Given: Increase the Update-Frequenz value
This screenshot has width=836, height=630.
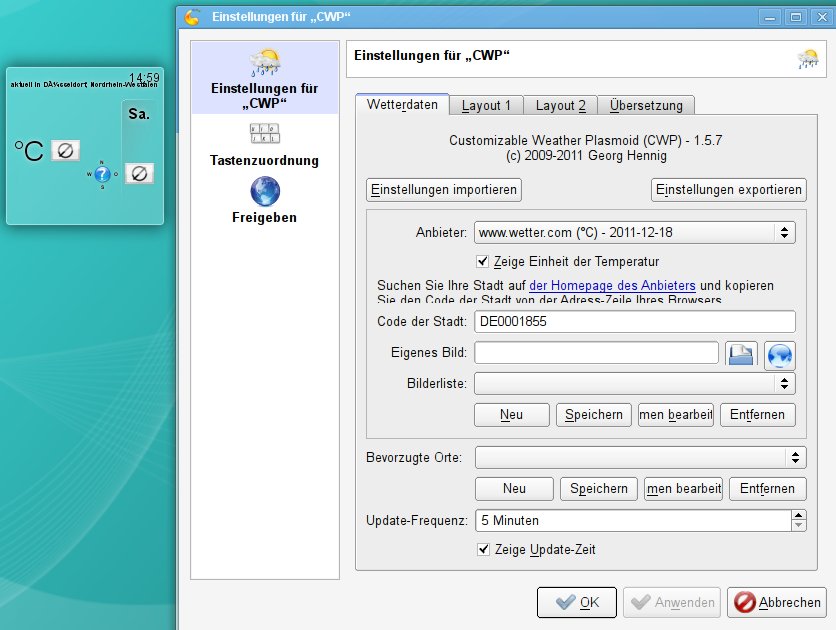Looking at the screenshot, I should tap(798, 515).
